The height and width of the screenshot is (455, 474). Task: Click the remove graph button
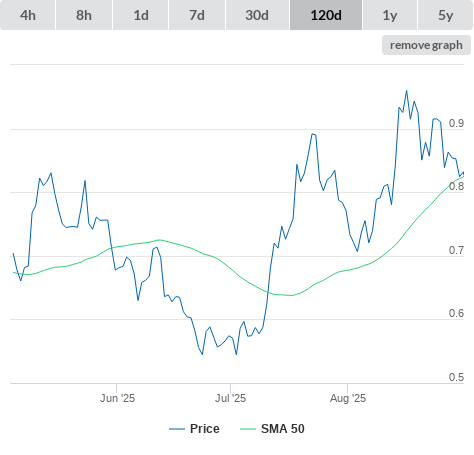tap(426, 45)
